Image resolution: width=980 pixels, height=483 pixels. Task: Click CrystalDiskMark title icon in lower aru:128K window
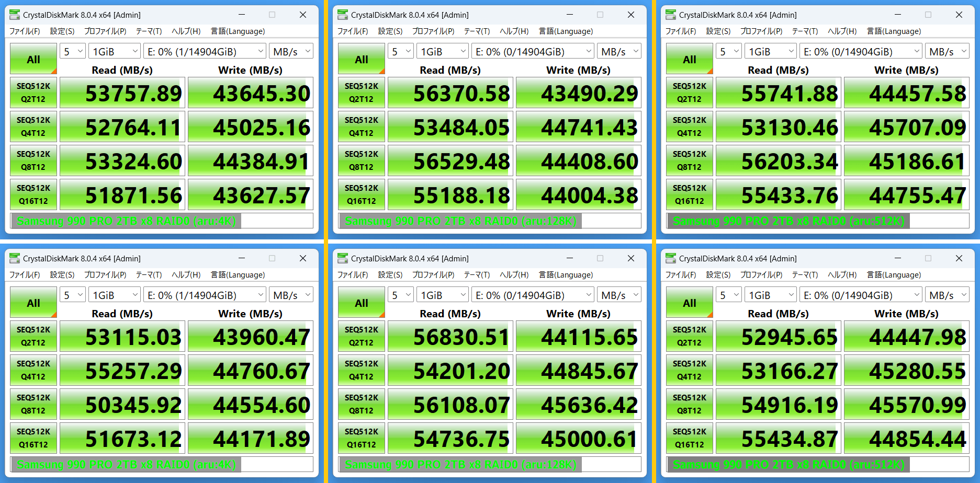point(343,258)
